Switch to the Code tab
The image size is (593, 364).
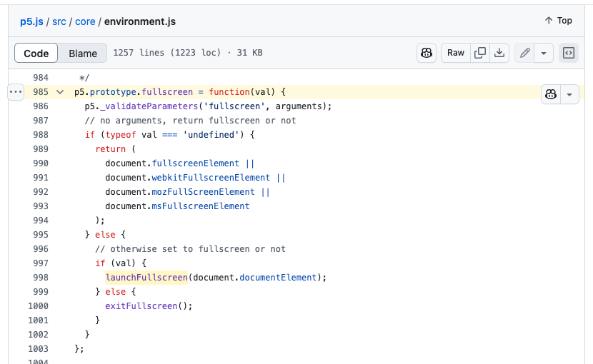pos(36,54)
